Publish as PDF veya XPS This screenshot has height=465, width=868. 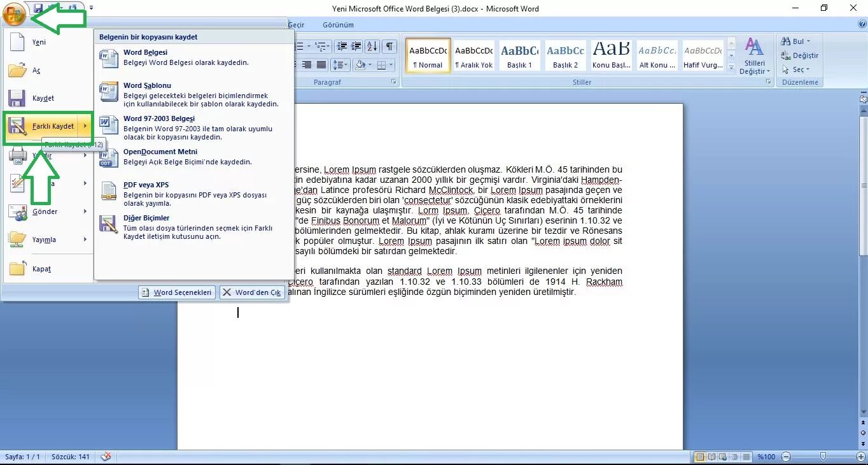coord(193,194)
